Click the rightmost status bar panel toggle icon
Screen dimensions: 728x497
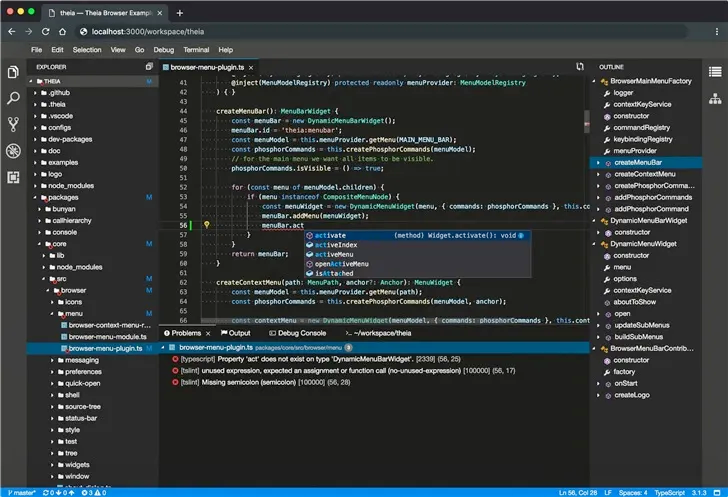pyautogui.click(x=717, y=492)
